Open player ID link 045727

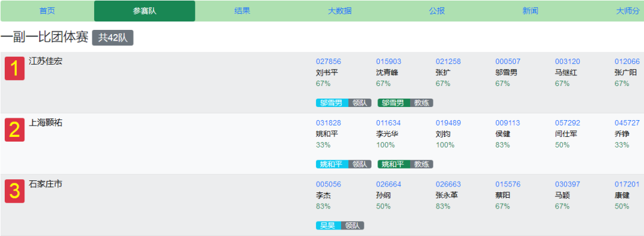(x=627, y=123)
